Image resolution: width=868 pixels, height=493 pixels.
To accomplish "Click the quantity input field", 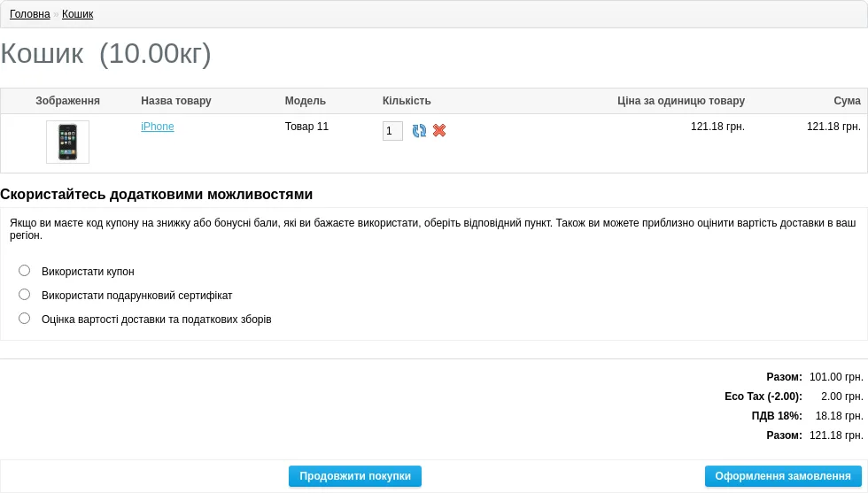I will click(392, 131).
